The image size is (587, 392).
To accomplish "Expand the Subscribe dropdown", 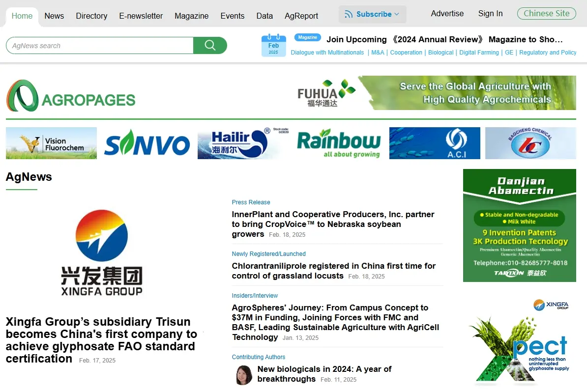I will coord(372,14).
